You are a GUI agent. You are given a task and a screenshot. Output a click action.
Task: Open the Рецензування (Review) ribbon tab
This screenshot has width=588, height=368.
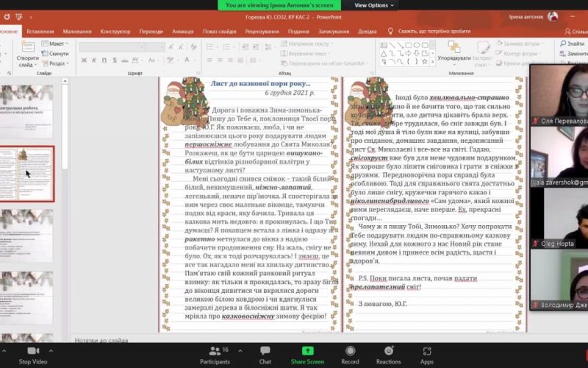pyautogui.click(x=262, y=31)
